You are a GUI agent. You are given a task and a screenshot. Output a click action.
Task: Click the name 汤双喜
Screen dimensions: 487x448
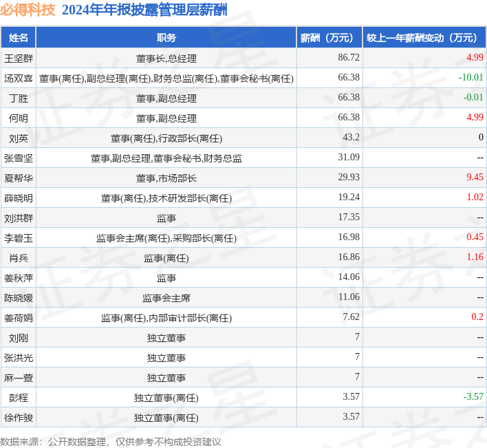click(19, 78)
